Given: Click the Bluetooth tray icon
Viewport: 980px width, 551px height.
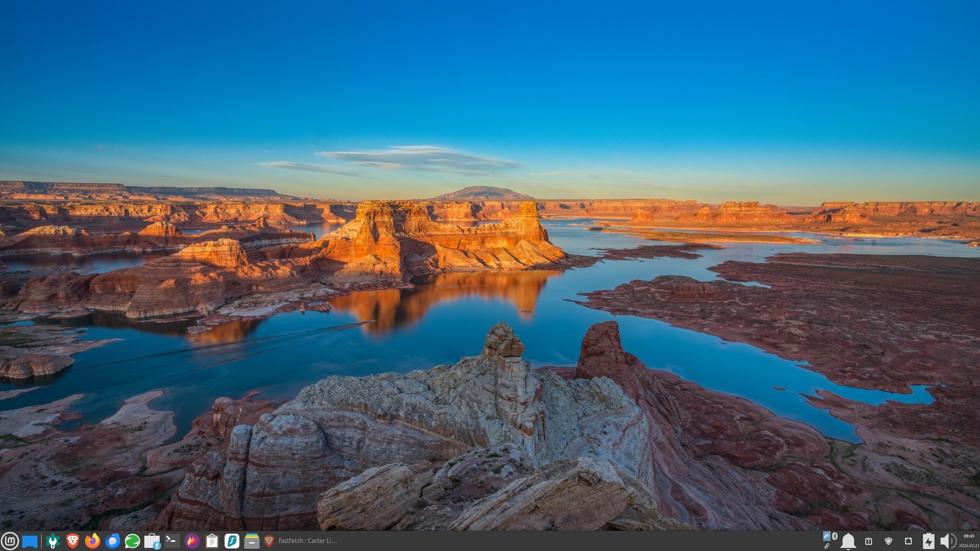Looking at the screenshot, I should point(835,536).
